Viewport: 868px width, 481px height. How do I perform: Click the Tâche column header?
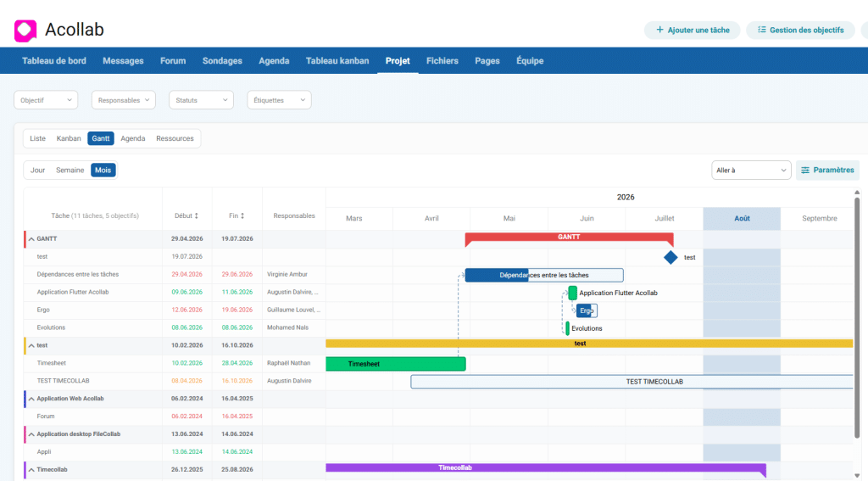click(x=95, y=215)
